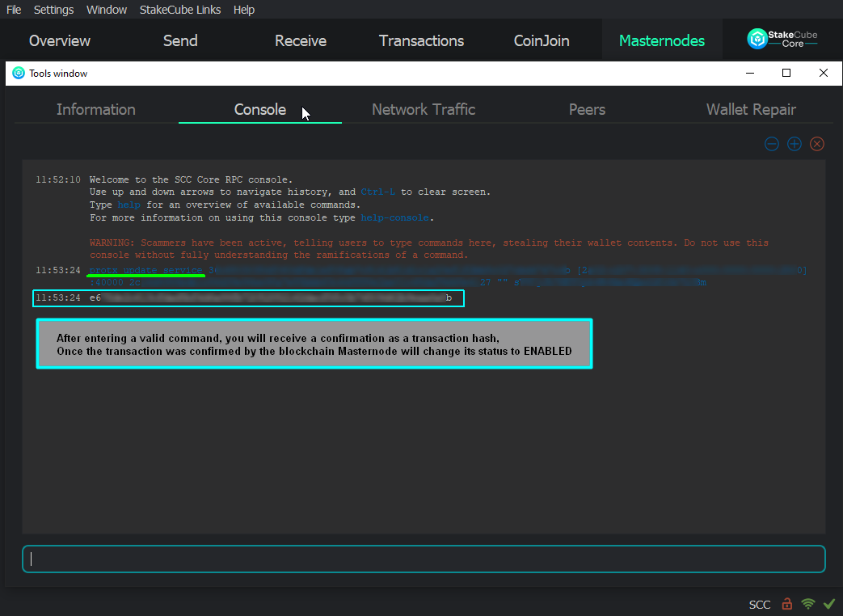Viewport: 843px width, 616px height.
Task: Open the File menu
Action: (x=14, y=10)
